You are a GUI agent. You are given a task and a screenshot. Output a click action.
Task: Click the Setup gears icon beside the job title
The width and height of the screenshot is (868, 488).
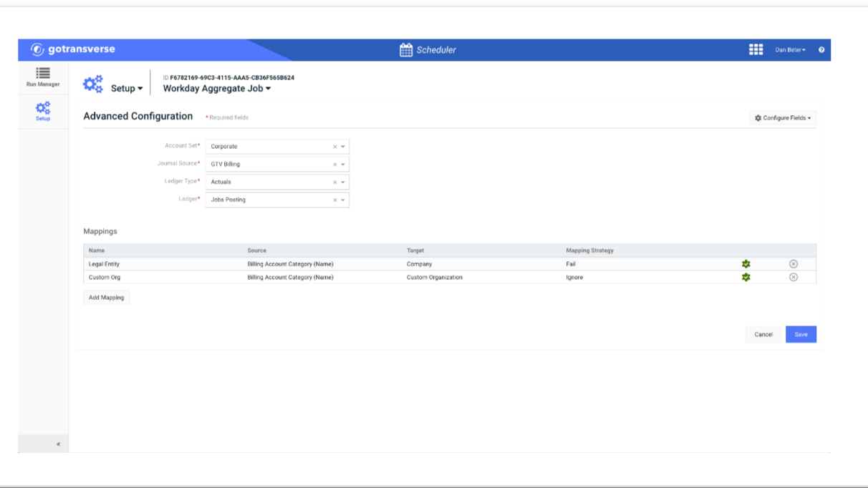(x=93, y=83)
